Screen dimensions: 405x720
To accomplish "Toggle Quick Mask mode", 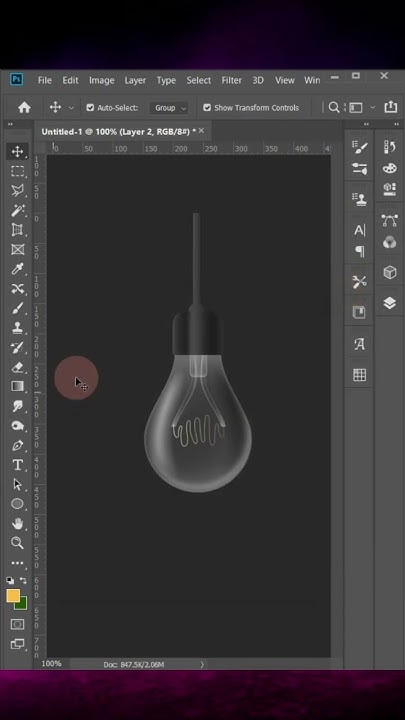I will coord(17,624).
